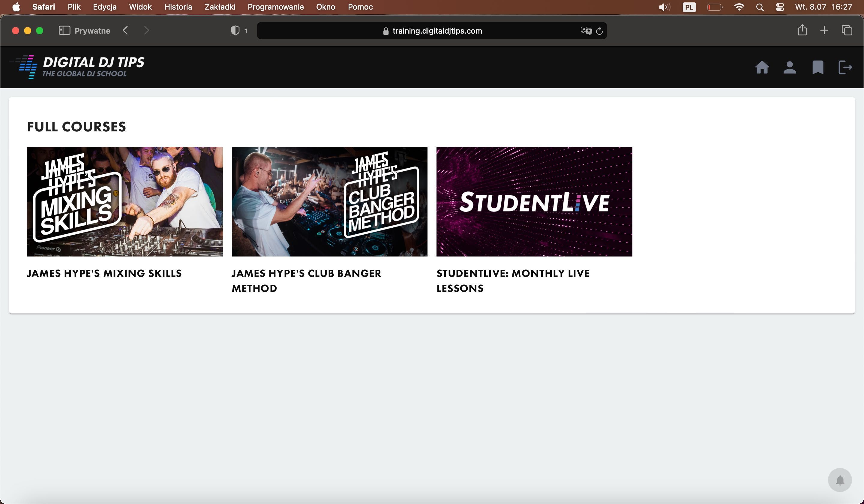Open the bookmarks icon in header
Screen dimensions: 864x504
[818, 67]
